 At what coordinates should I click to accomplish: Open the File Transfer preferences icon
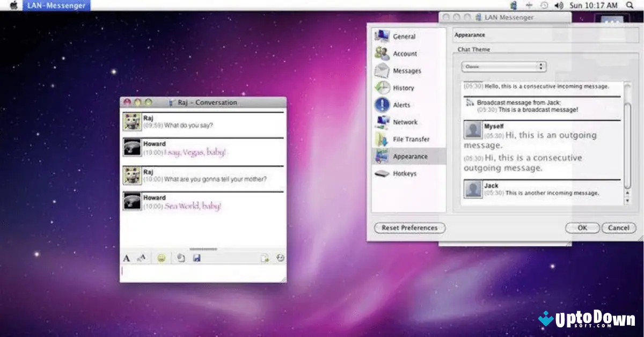[382, 138]
